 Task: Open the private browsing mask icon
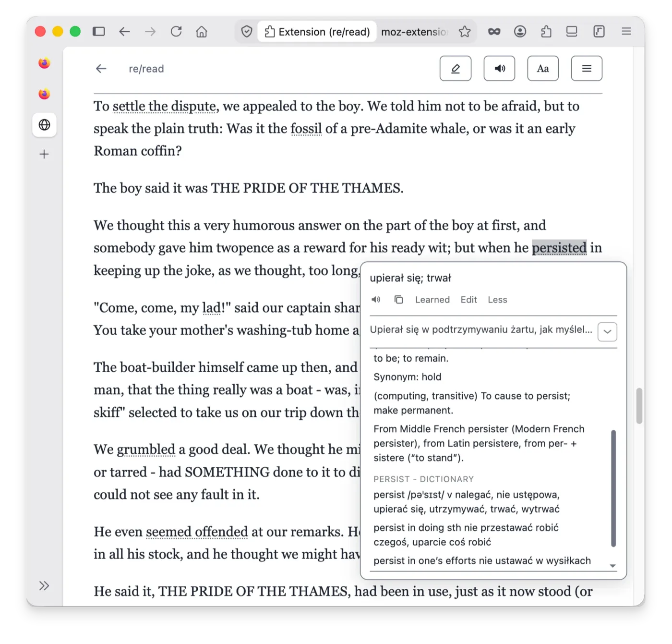click(494, 32)
